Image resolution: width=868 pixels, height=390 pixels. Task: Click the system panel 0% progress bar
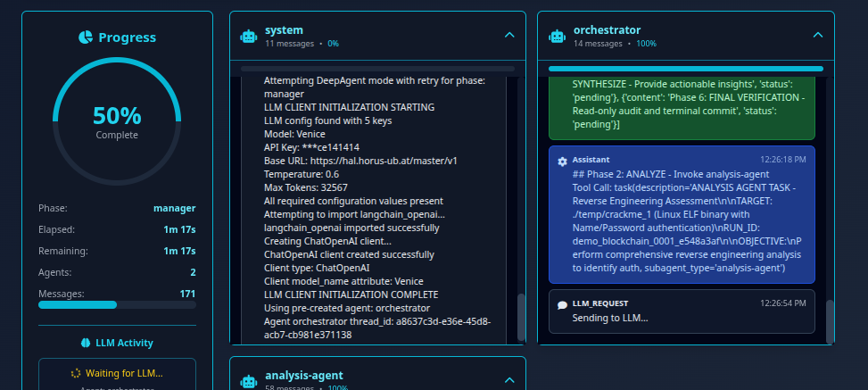(x=377, y=69)
